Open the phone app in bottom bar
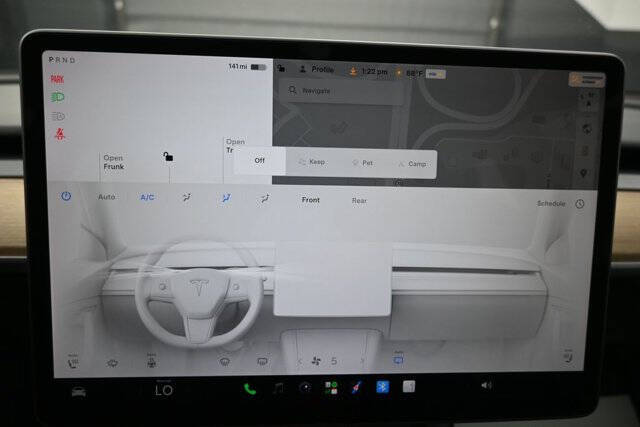The width and height of the screenshot is (640, 427). [250, 389]
